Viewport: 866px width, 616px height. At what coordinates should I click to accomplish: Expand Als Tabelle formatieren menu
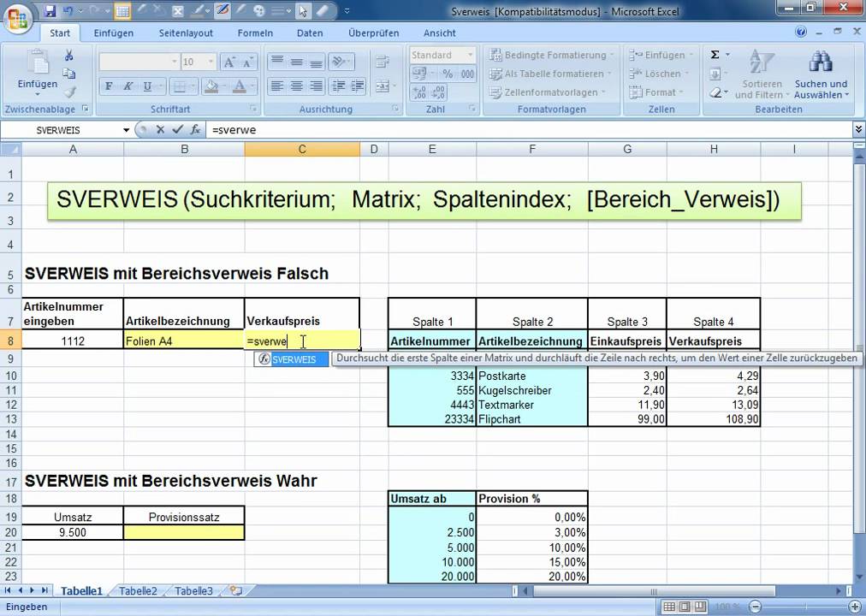point(550,74)
